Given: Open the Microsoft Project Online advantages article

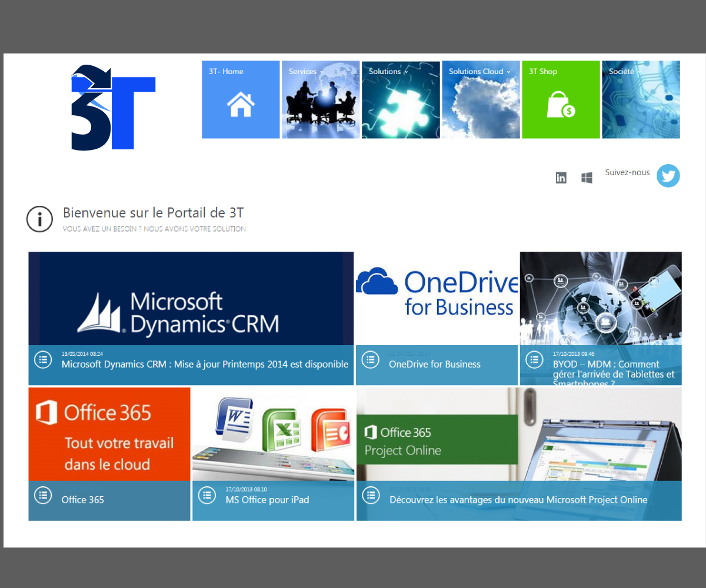Looking at the screenshot, I should tap(518, 500).
